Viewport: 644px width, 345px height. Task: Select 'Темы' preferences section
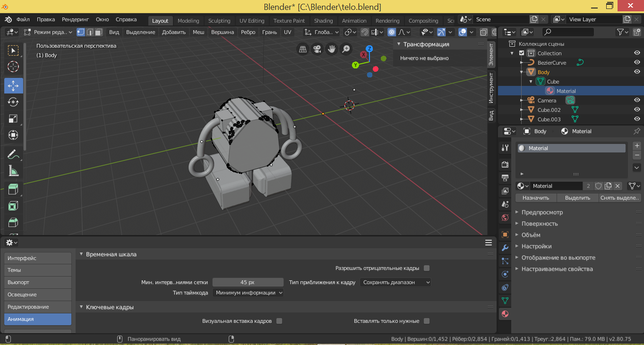38,270
